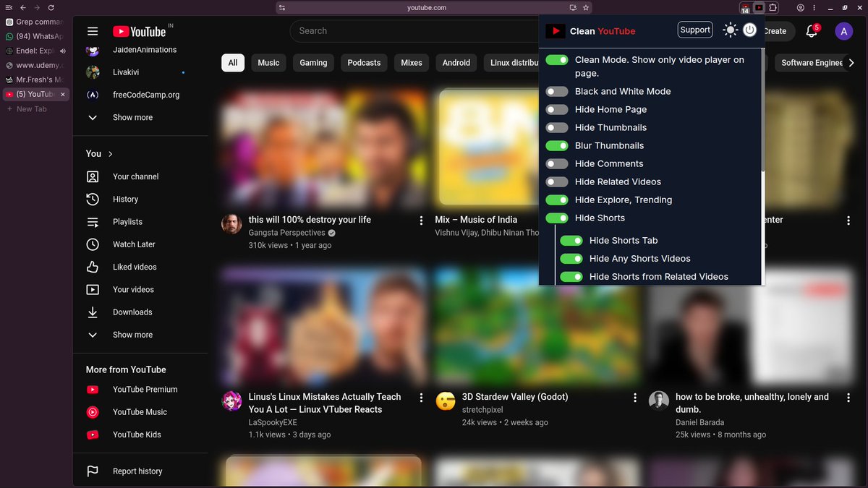Disable Hide Explore, Trending toggle
This screenshot has width=868, height=488.
pyautogui.click(x=557, y=200)
